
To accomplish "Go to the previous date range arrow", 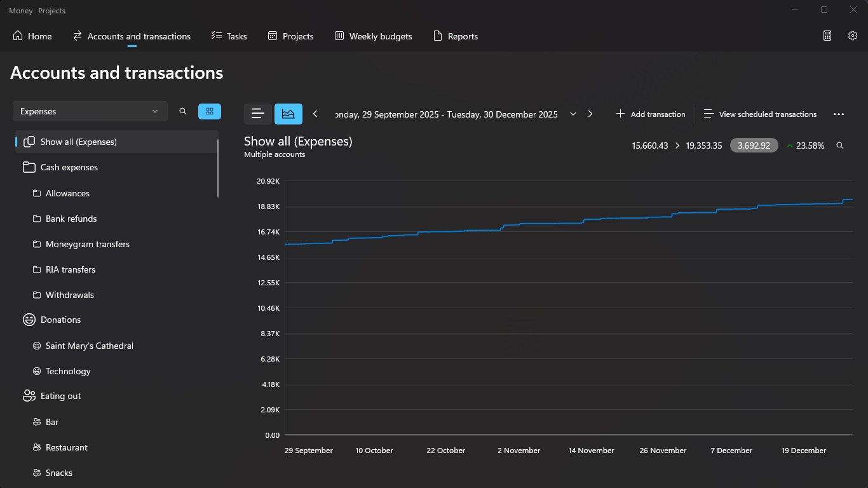I will pyautogui.click(x=315, y=114).
